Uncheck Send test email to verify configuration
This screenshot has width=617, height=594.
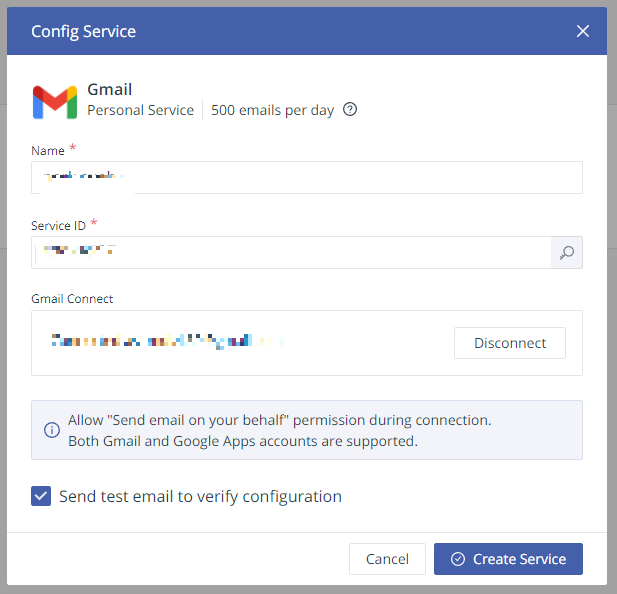click(41, 496)
